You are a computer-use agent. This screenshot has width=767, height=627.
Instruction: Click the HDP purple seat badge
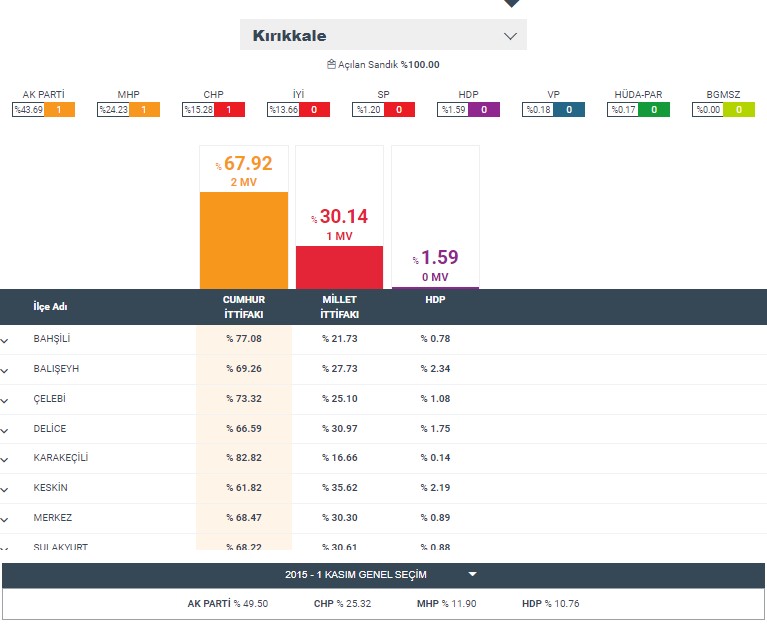(x=484, y=110)
